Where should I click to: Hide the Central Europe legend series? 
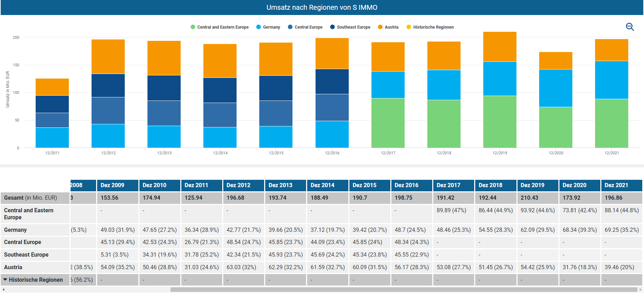[305, 27]
